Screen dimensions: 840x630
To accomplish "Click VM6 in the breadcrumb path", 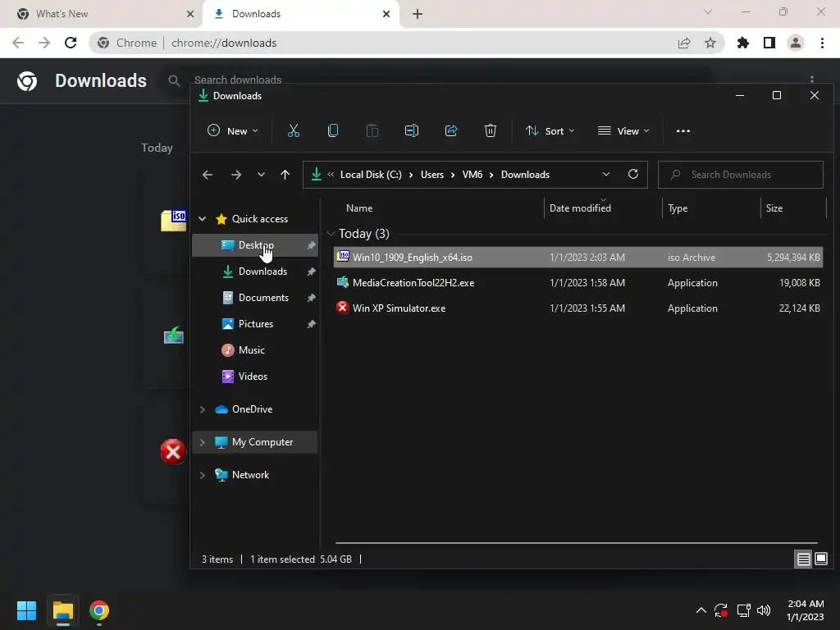I will [x=472, y=175].
